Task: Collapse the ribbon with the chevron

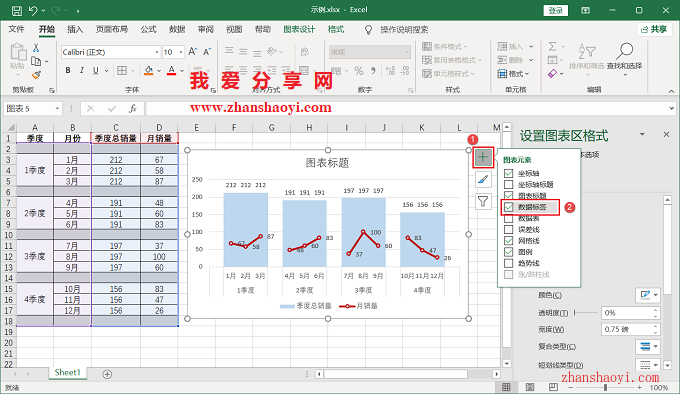Action: click(671, 91)
